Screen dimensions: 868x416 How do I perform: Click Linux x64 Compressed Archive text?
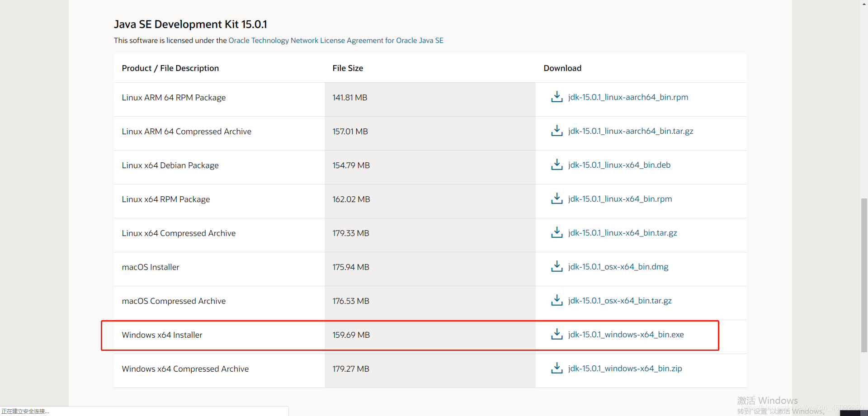(179, 233)
